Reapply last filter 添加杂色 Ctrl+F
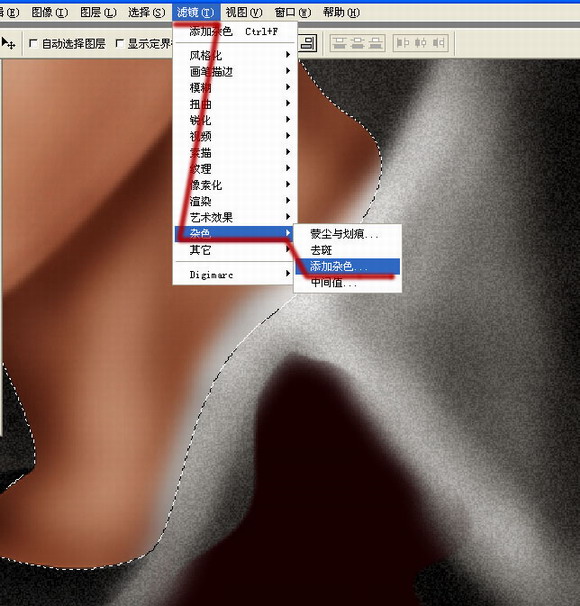The width and height of the screenshot is (580, 606). 235,31
